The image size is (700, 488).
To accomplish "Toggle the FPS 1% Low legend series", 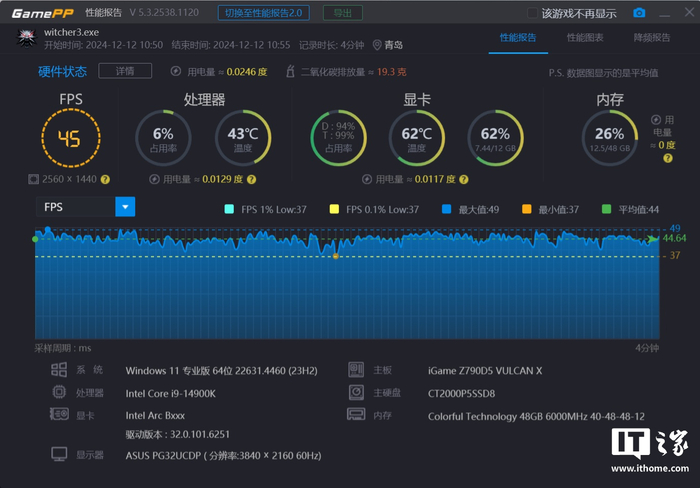I will click(x=265, y=209).
